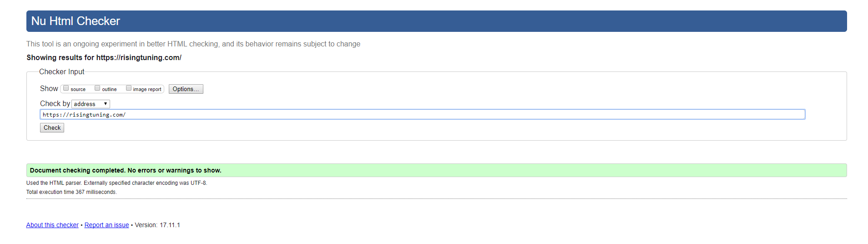Click the Show label before checkboxes
868x244 pixels.
[49, 89]
